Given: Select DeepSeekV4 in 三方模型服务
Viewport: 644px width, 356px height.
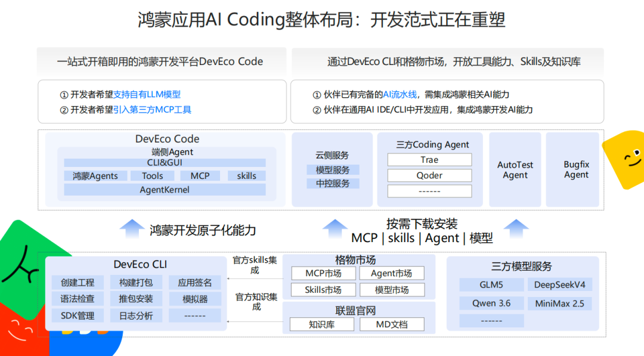Looking at the screenshot, I should [x=559, y=284].
